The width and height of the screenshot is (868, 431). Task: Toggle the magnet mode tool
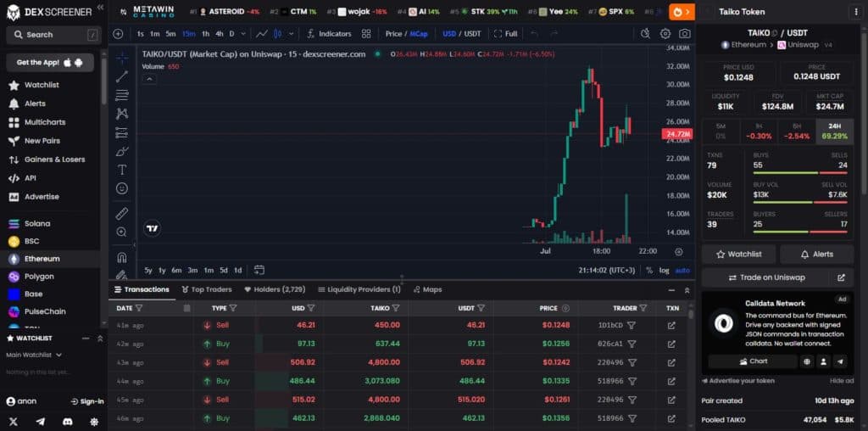point(122,258)
